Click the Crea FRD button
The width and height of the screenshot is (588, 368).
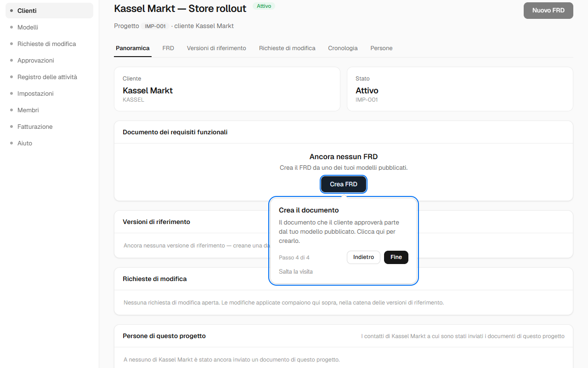[344, 184]
